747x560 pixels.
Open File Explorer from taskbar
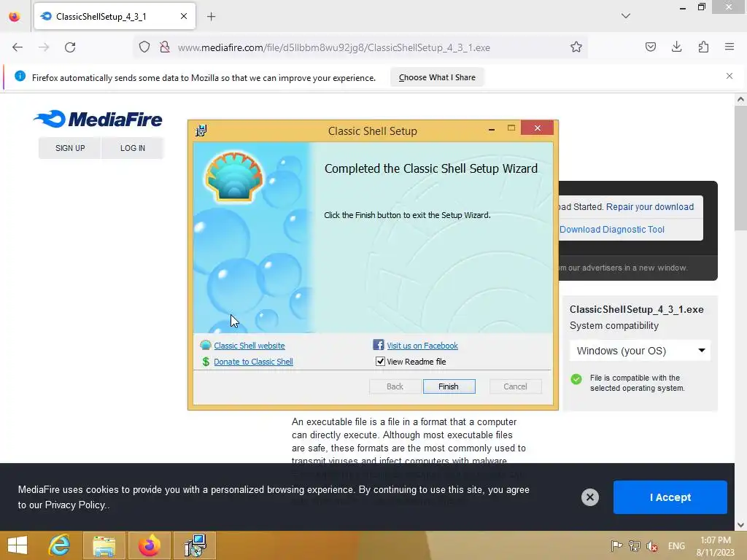tap(104, 545)
